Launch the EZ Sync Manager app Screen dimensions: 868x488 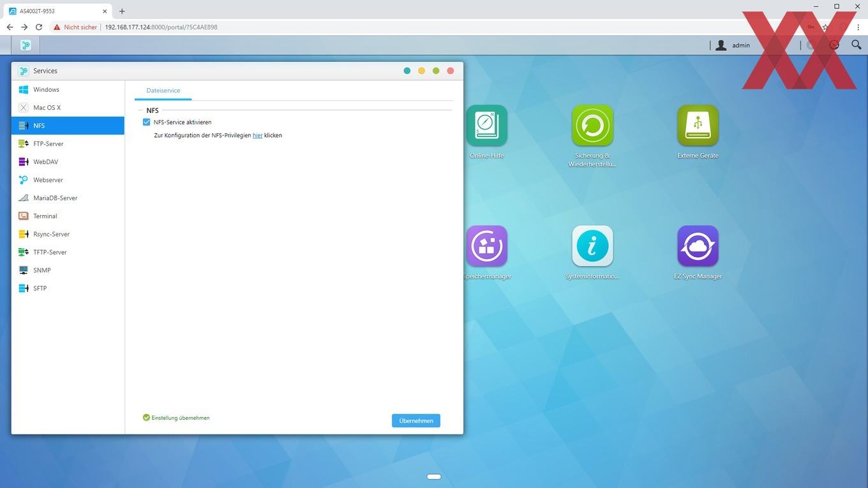click(x=698, y=246)
